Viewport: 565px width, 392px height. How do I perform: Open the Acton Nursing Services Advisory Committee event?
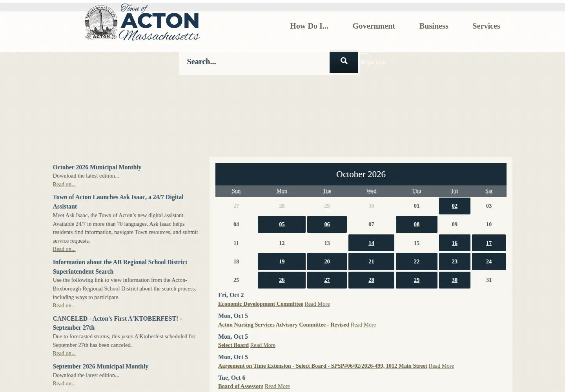click(x=284, y=325)
